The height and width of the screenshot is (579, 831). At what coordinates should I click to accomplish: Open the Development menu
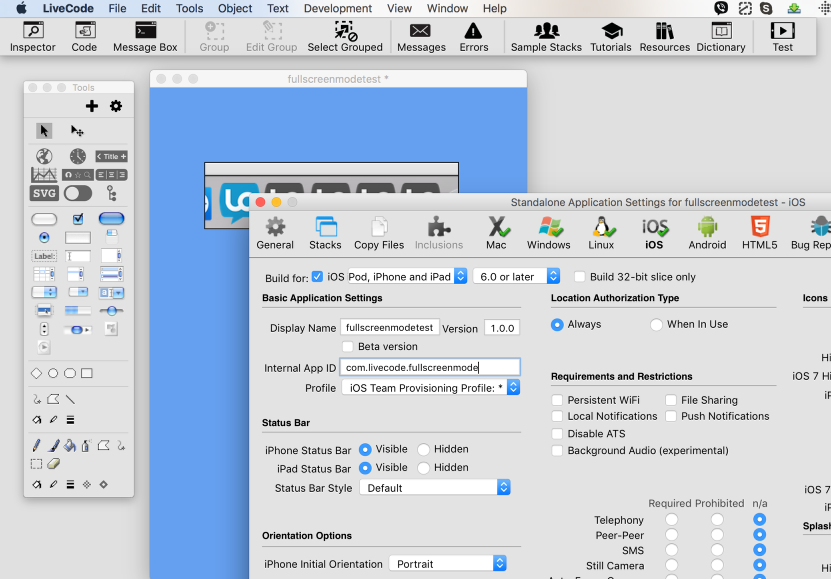[338, 8]
